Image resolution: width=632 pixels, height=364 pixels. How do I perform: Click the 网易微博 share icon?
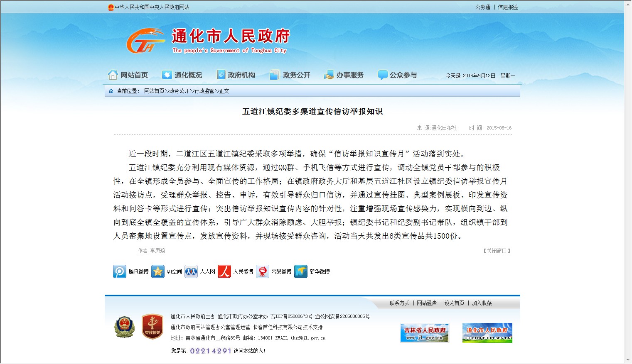click(x=263, y=271)
